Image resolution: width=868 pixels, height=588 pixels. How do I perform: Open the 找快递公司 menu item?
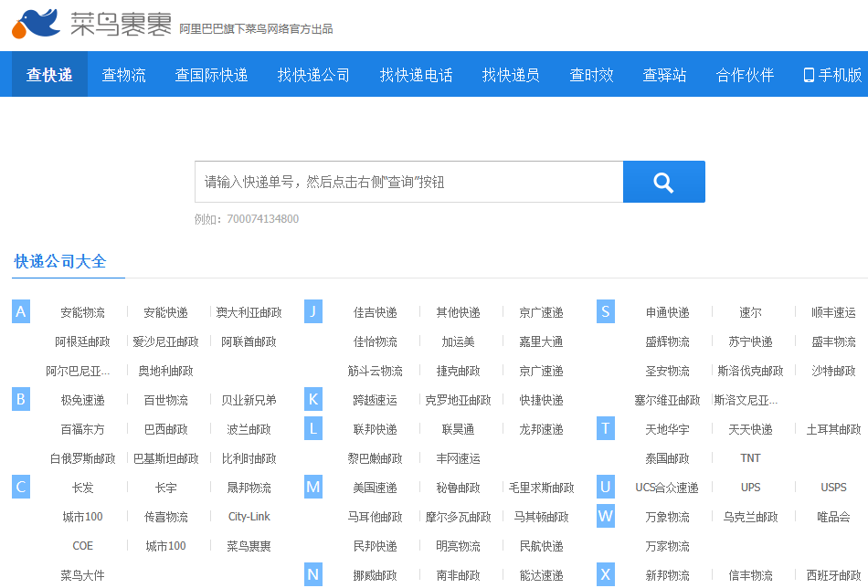point(313,75)
